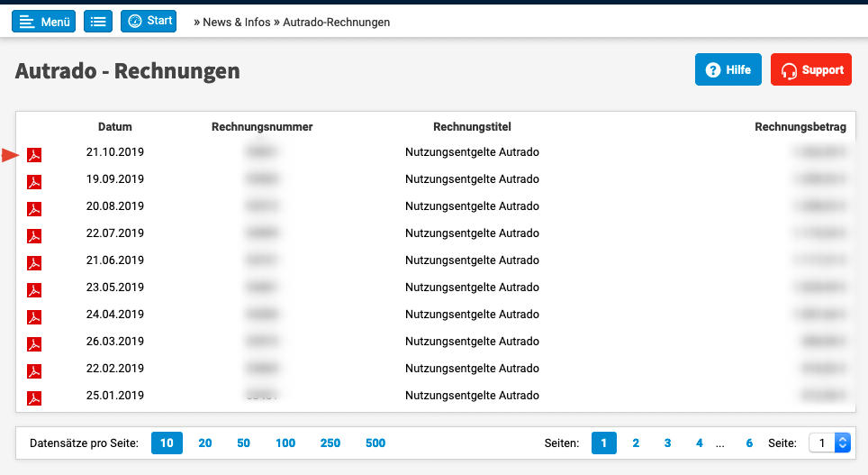
Task: Open the 25.01.2019 invoice PDF
Action: pos(34,398)
